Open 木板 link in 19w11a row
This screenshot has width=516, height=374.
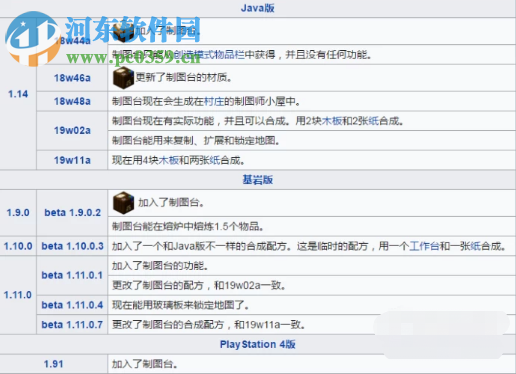point(169,160)
